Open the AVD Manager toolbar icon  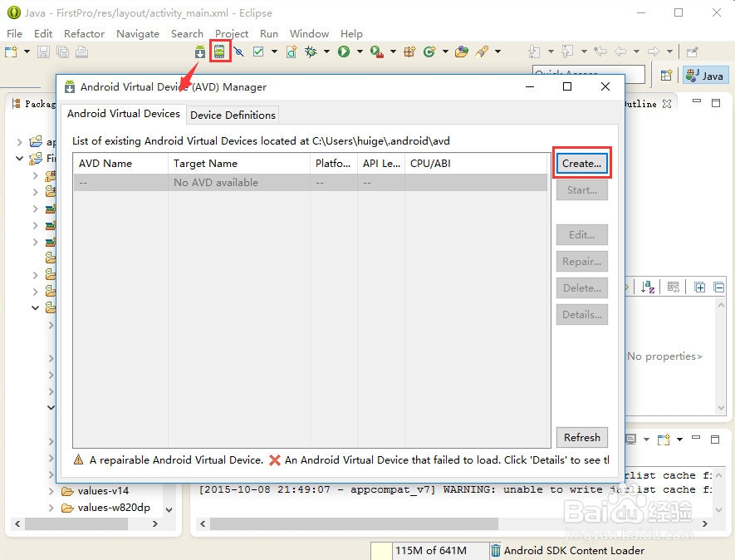coord(219,52)
